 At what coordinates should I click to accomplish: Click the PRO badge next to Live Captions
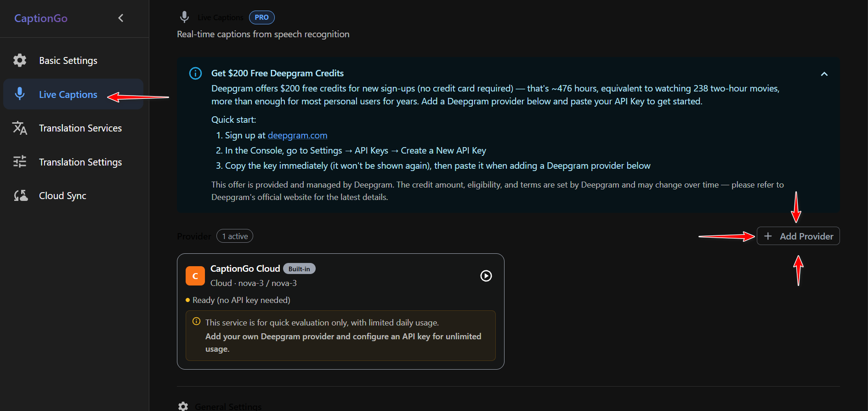(261, 17)
